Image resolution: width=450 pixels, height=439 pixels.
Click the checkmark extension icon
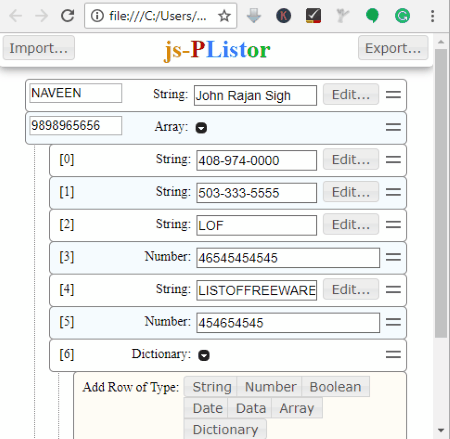(x=313, y=16)
